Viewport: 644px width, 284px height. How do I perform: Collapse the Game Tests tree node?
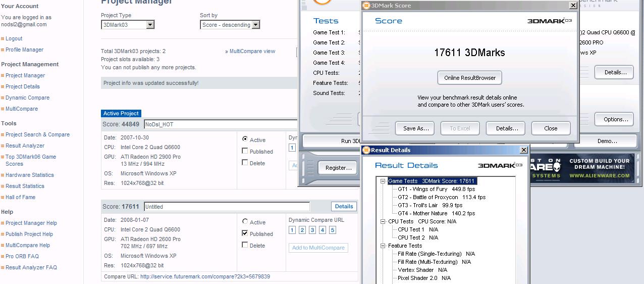click(383, 181)
